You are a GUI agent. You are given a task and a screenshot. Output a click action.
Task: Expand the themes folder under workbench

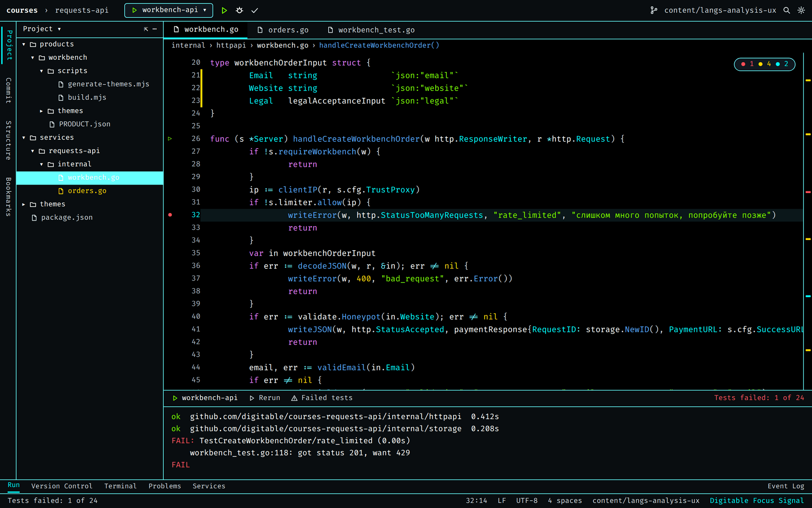(x=41, y=111)
